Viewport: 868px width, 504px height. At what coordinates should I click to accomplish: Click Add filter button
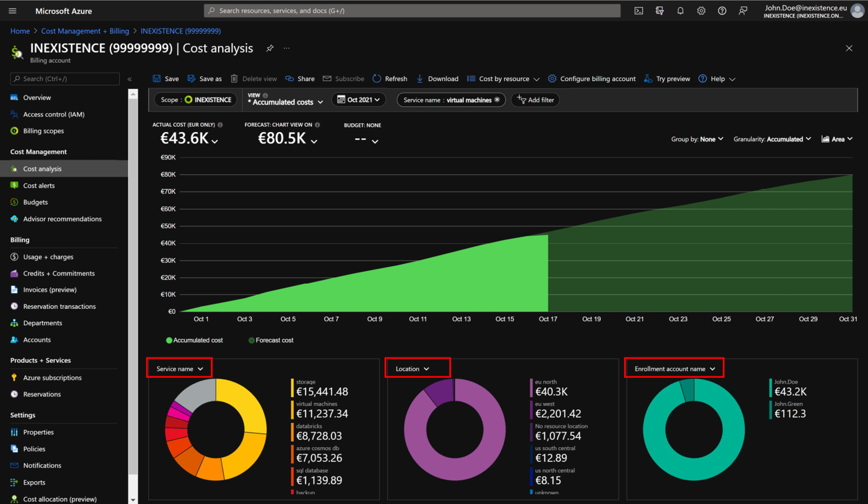(536, 100)
